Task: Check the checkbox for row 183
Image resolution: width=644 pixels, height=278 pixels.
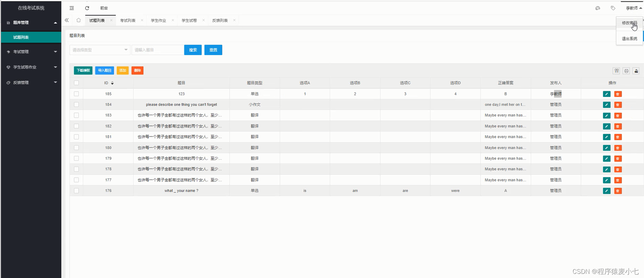Action: coord(76,115)
